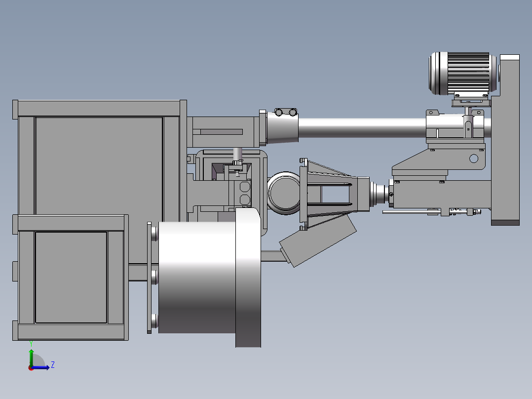Select the finned electric motor
This screenshot has width=532, height=399.
tap(463, 74)
